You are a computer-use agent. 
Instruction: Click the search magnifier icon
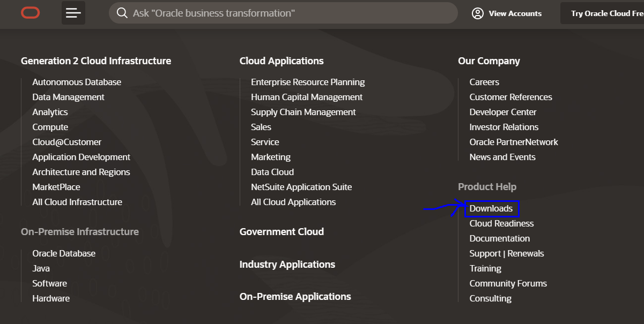pyautogui.click(x=122, y=13)
